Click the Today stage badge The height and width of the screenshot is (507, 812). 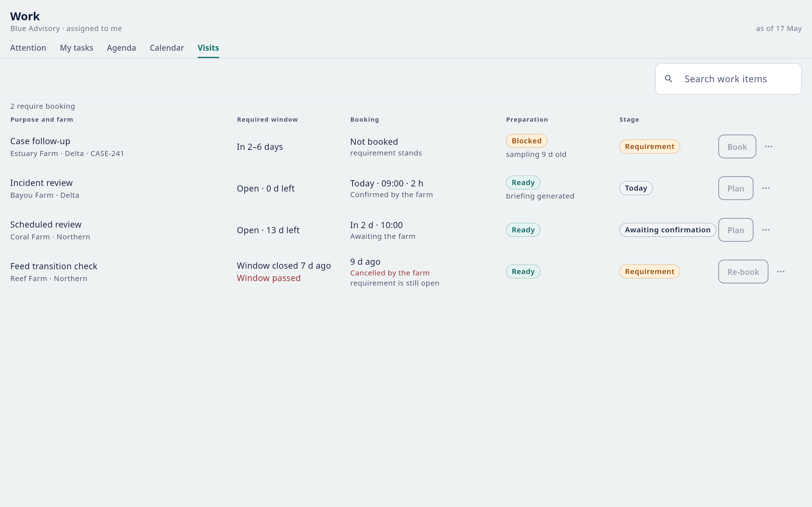point(636,188)
